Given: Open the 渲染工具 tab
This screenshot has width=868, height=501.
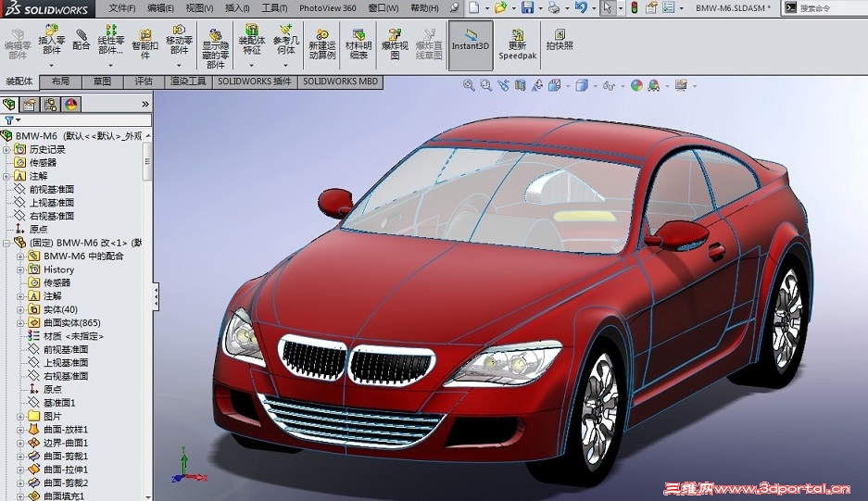Looking at the screenshot, I should coord(188,81).
